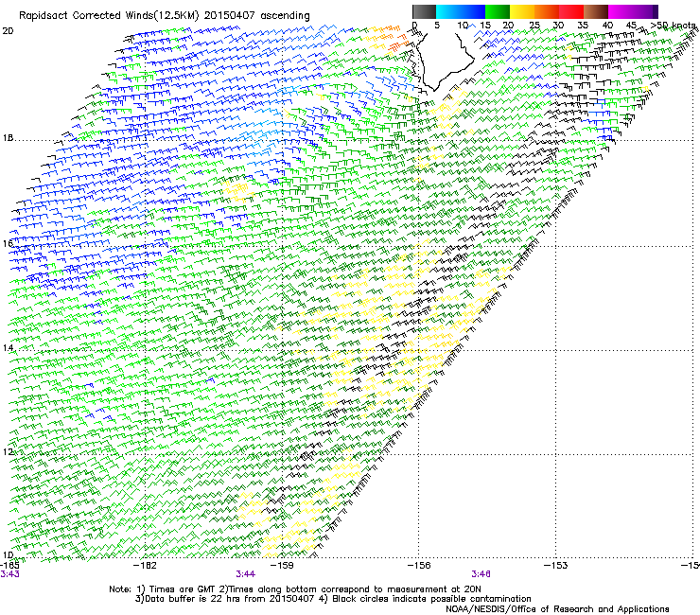The height and width of the screenshot is (615, 700).
Task: Click the red 30-35 knots legend swatch
Action: [571, 11]
